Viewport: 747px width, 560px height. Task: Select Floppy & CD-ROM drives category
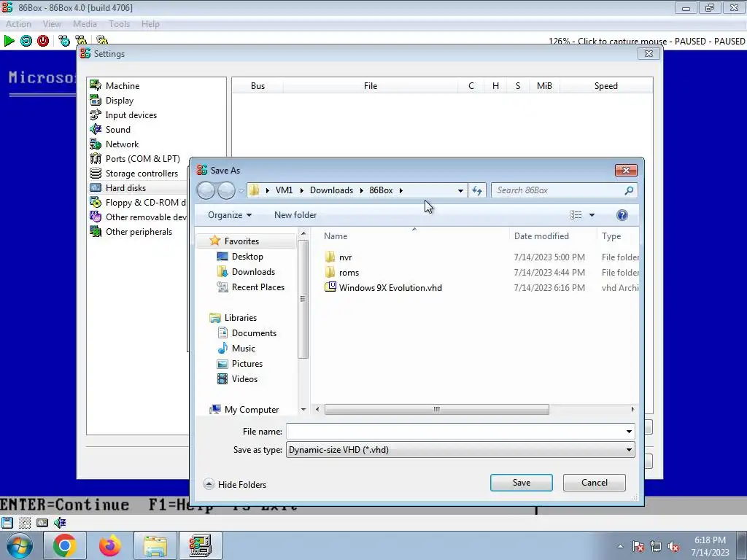[145, 203]
